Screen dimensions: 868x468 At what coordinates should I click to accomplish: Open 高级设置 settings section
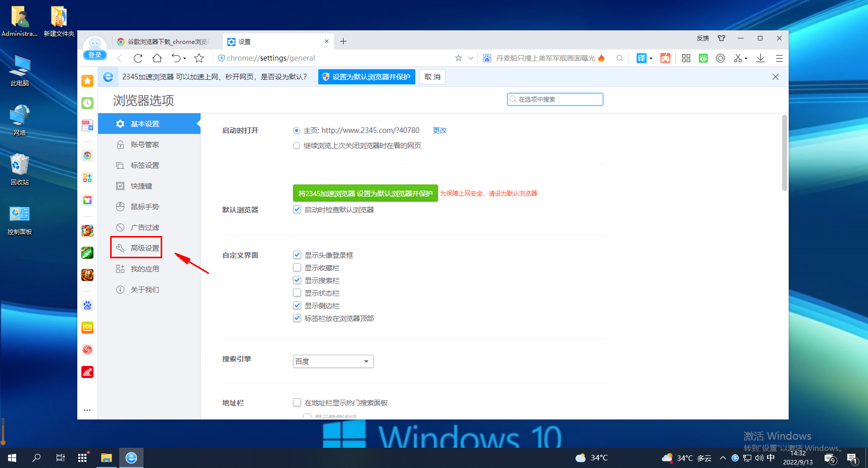pyautogui.click(x=149, y=248)
